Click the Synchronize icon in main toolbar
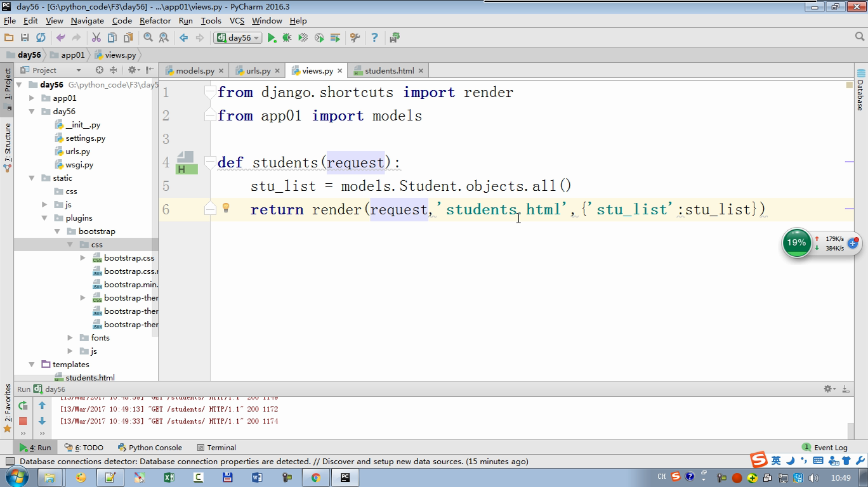Screen dimensions: 868x487 [x=41, y=38]
